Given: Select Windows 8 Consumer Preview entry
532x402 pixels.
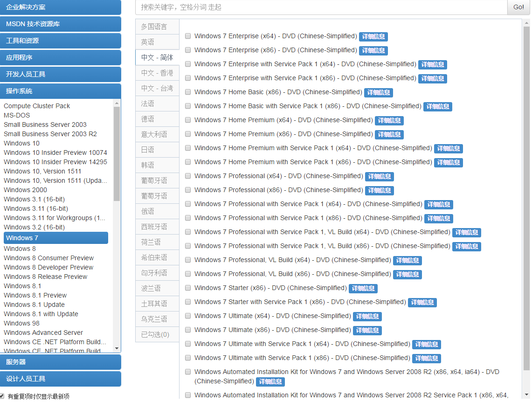Looking at the screenshot, I should point(49,258).
